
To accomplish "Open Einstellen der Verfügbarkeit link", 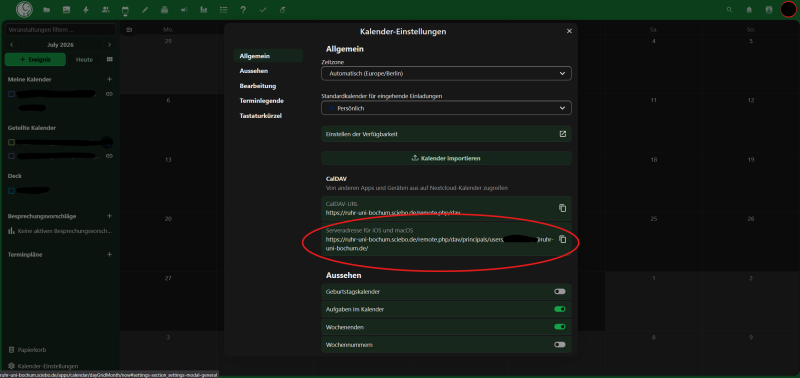I will [446, 134].
